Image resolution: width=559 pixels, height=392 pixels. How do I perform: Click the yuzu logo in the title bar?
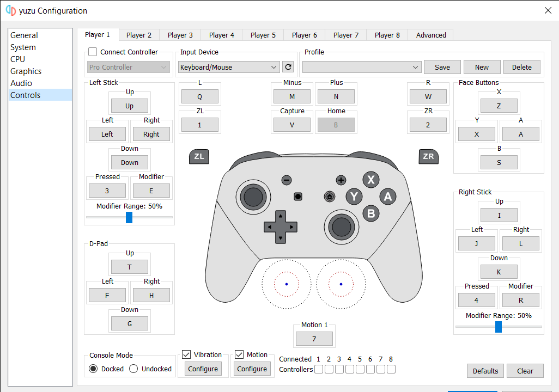click(x=11, y=11)
